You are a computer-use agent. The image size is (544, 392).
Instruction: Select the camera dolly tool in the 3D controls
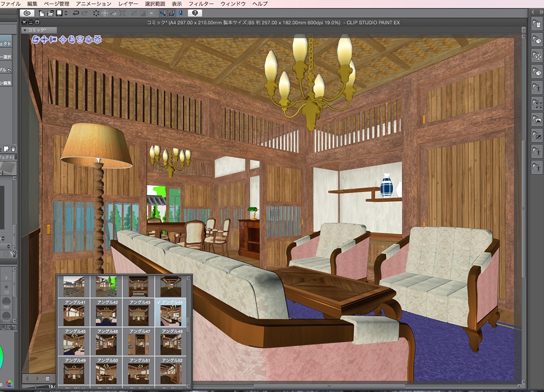point(53,40)
